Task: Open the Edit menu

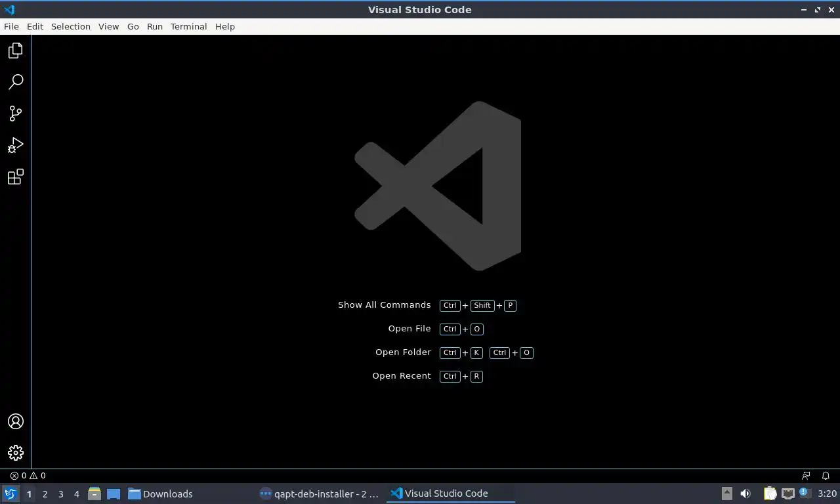Action: click(x=35, y=26)
